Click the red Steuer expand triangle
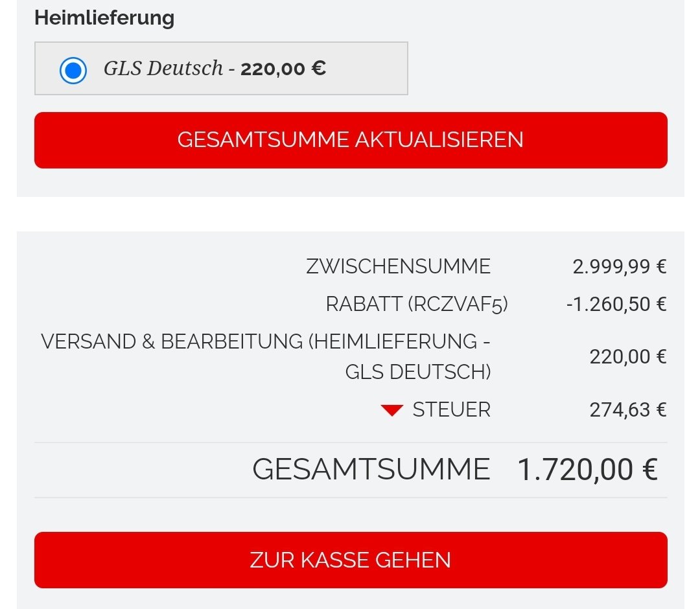 click(x=392, y=410)
